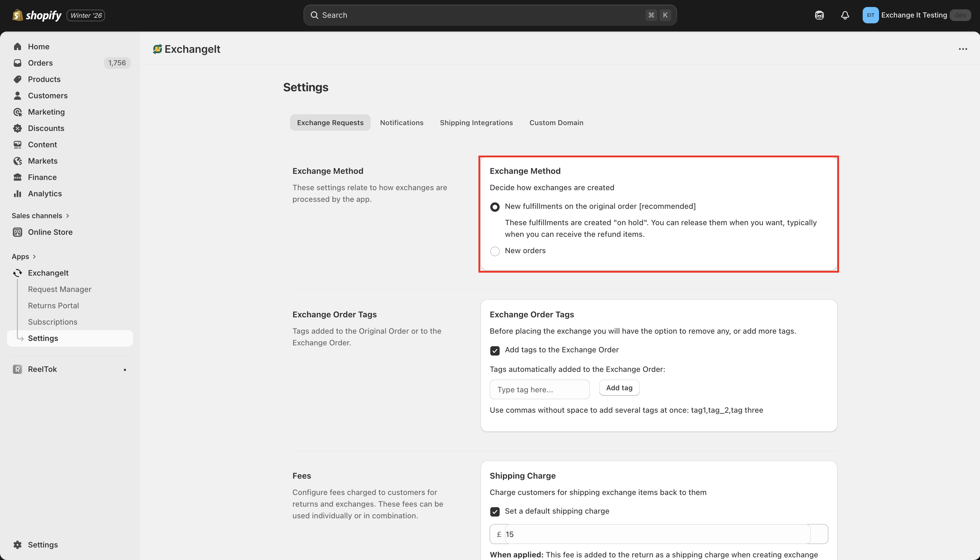Viewport: 980px width, 560px height.
Task: Click the Products tag icon
Action: (x=17, y=79)
